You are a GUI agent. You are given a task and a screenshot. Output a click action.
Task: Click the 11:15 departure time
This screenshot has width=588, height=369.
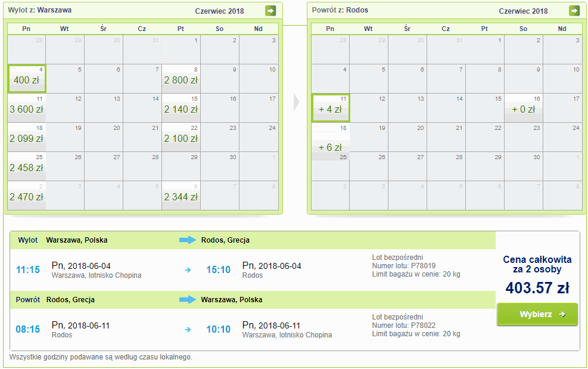(x=28, y=270)
